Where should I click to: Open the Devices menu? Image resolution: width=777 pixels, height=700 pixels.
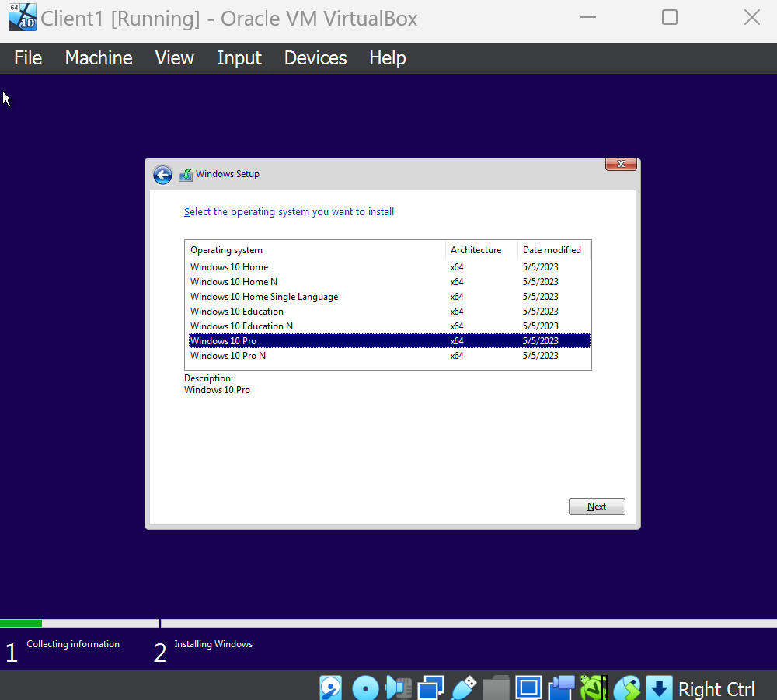pos(315,58)
